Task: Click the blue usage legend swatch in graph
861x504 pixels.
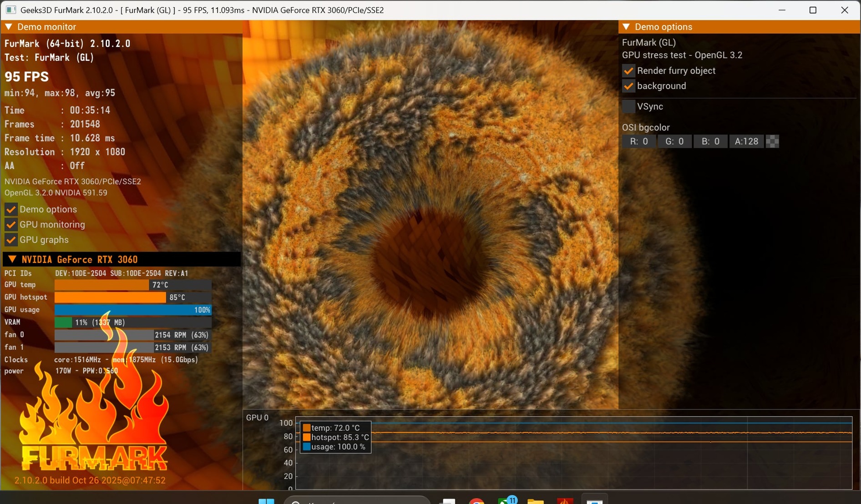Action: click(x=307, y=447)
